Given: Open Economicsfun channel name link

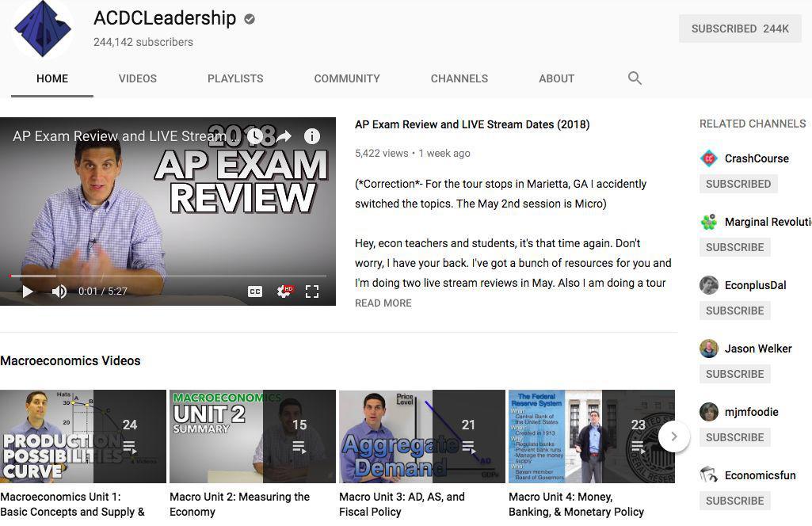Looking at the screenshot, I should [x=760, y=475].
